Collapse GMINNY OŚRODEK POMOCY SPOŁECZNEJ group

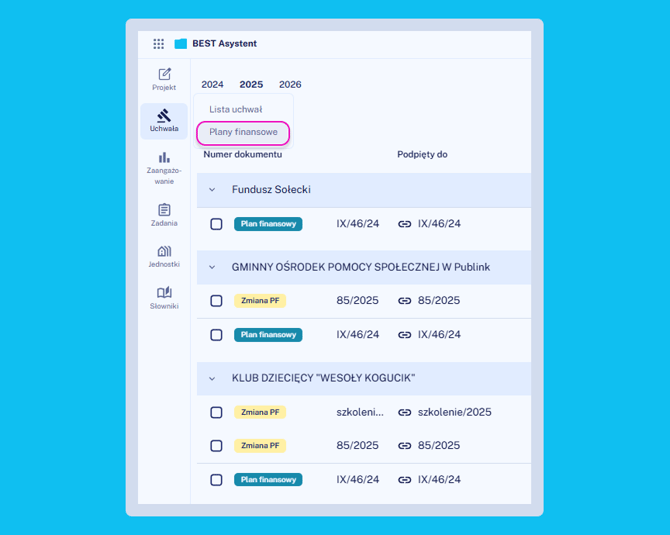click(212, 267)
